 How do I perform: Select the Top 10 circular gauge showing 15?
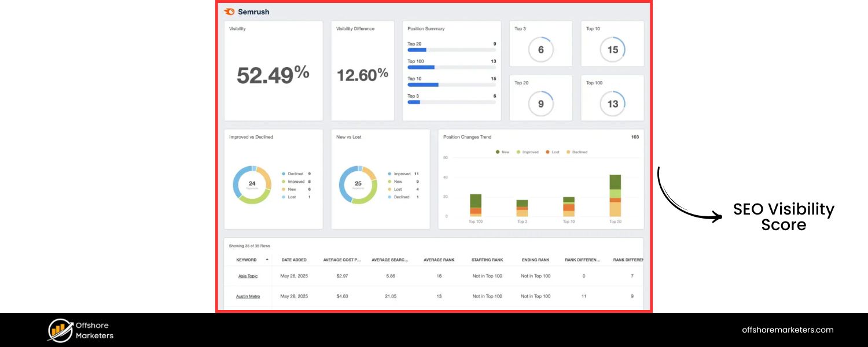coord(612,50)
